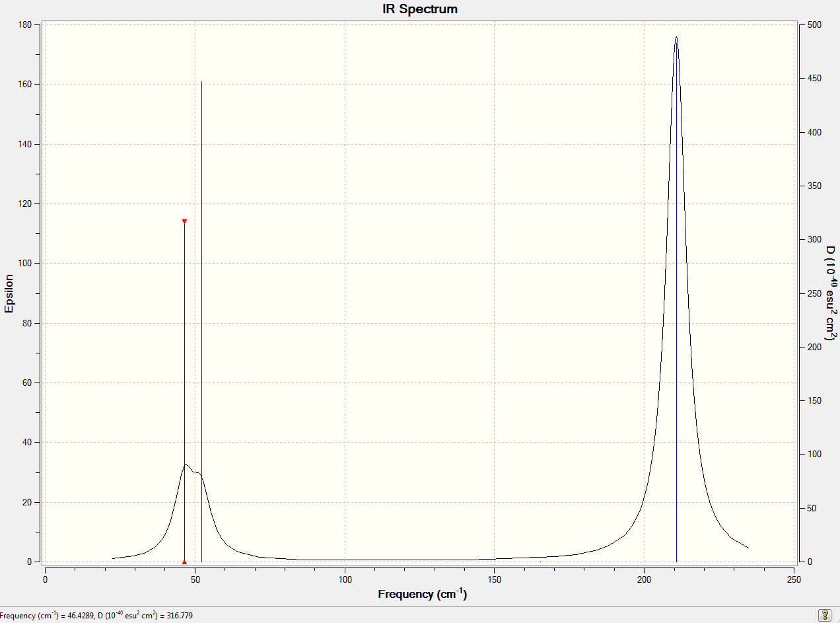Screen dimensions: 840x623
Task: Click the red triangle atop the selected peak
Action: click(x=184, y=221)
